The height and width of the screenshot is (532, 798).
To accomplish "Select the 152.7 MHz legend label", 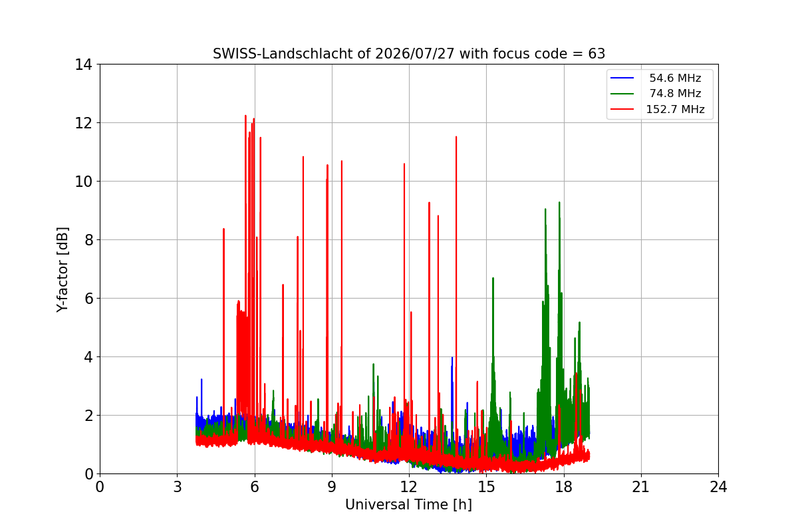I will [x=675, y=110].
